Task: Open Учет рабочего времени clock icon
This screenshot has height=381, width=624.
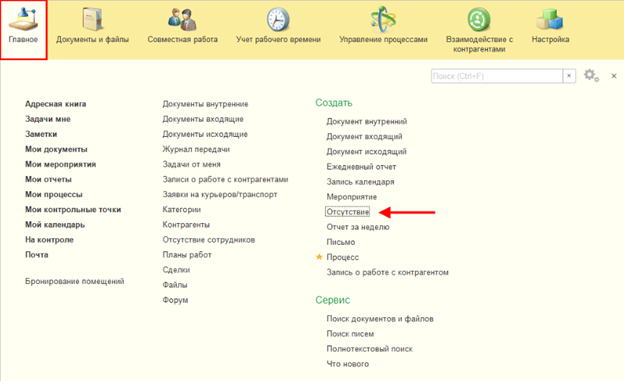Action: (278, 19)
